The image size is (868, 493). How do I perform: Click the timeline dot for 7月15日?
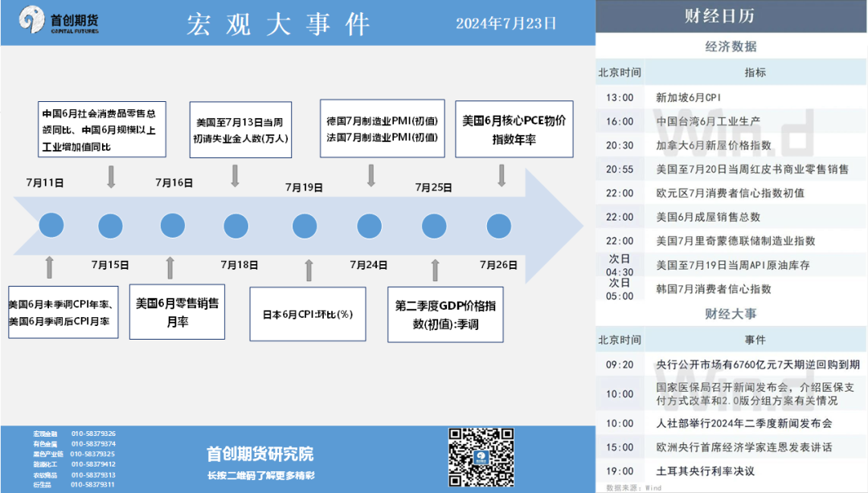(110, 226)
